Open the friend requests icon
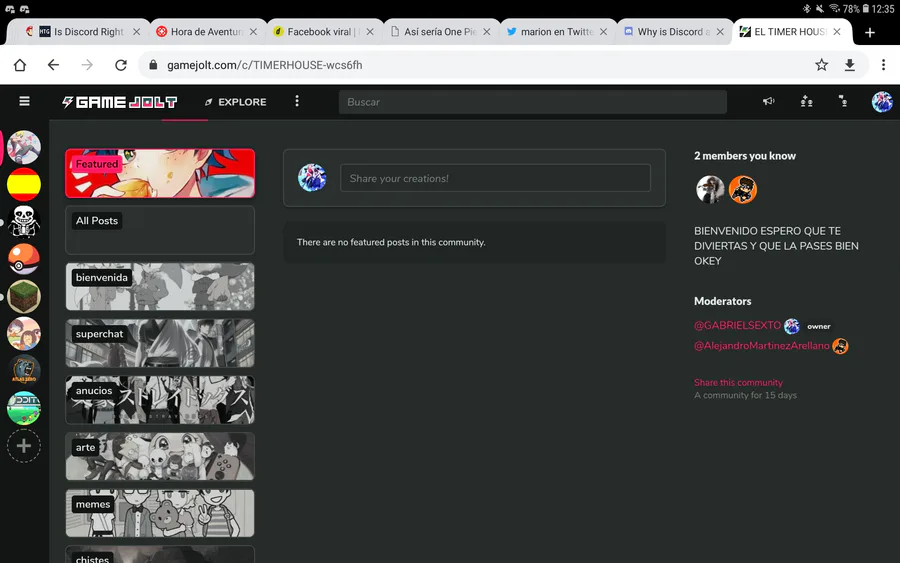 pos(806,102)
